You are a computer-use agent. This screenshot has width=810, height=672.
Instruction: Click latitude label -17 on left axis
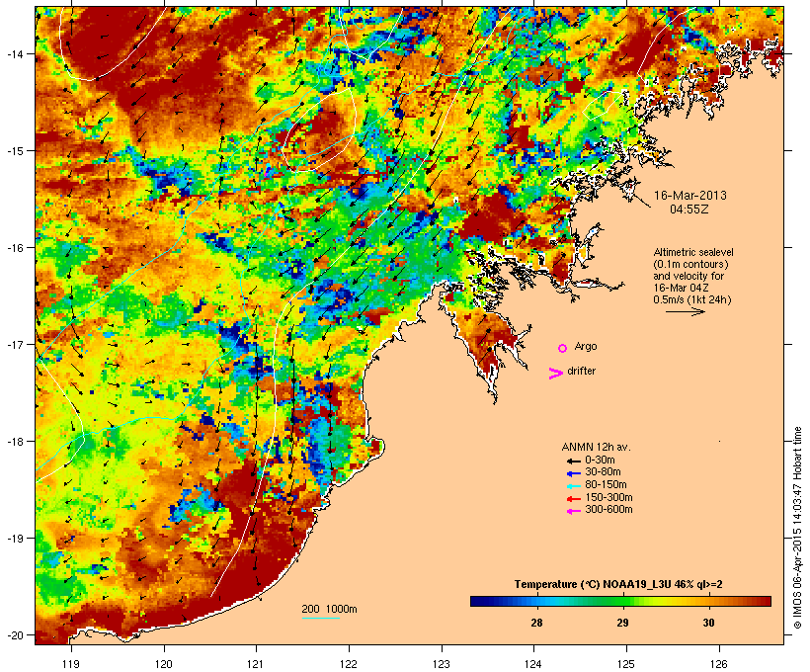(x=14, y=344)
